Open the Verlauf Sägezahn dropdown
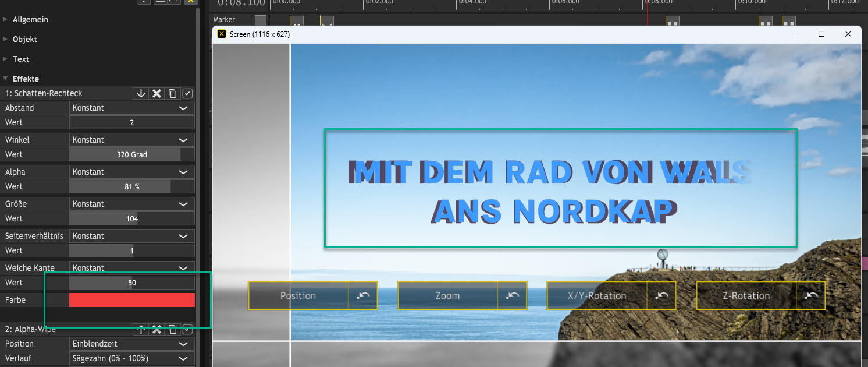868x367 pixels. coord(132,358)
